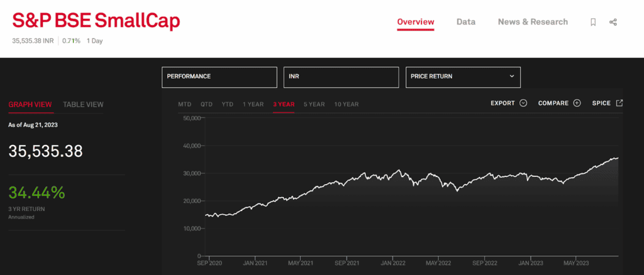Click the MAY 2021 x-axis label
Viewport: 644px width, 275px height.
pos(301,262)
